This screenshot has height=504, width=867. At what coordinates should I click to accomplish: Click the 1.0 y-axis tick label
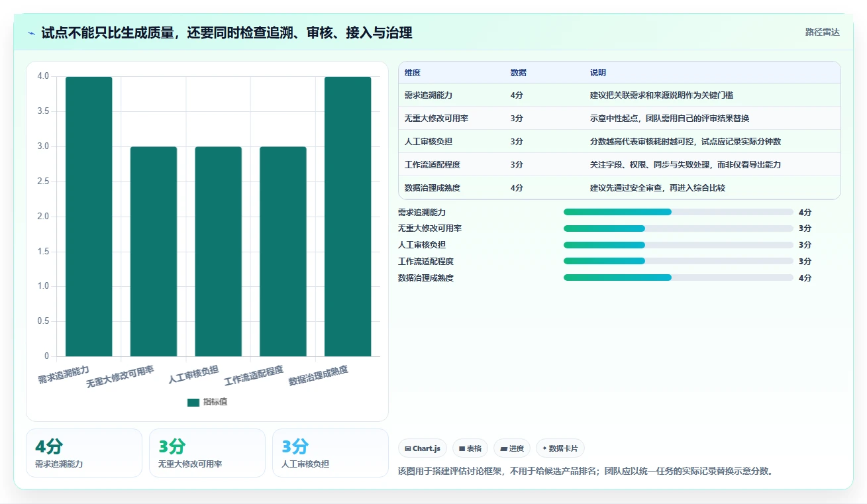tap(43, 286)
